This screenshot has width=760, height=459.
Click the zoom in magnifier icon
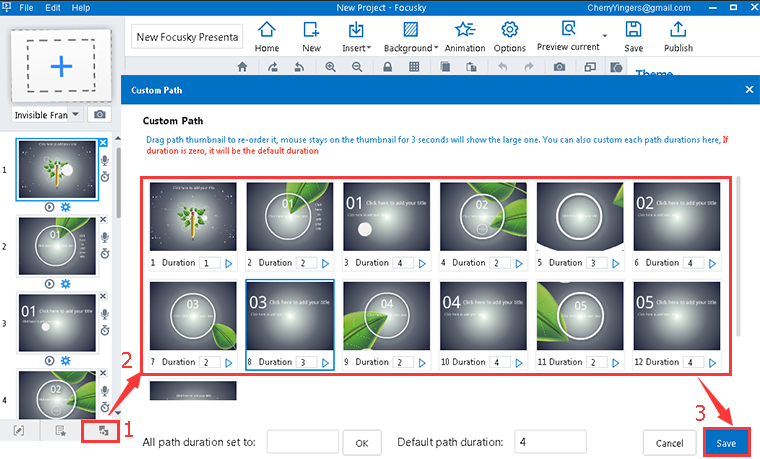[331, 67]
